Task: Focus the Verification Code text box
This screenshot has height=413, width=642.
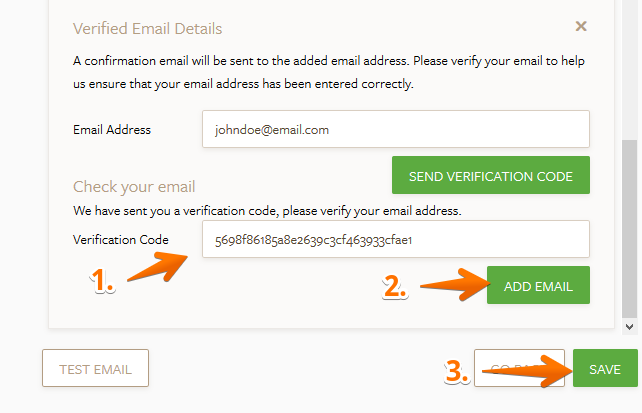Action: (395, 239)
